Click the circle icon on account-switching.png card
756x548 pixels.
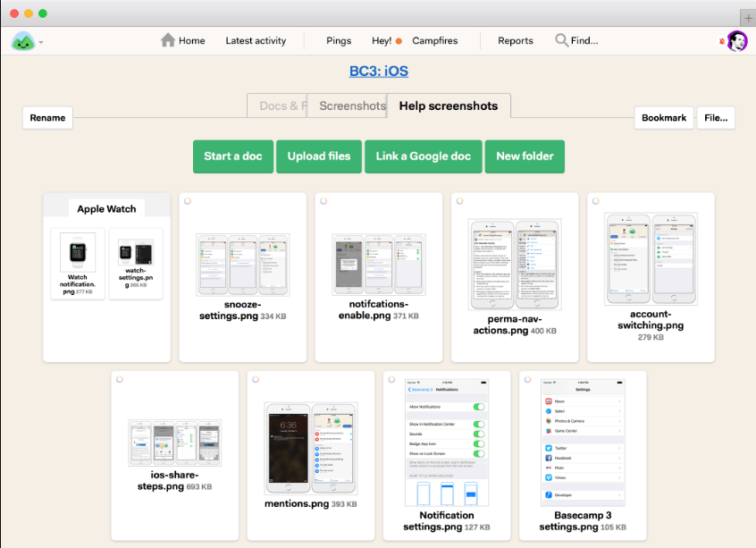point(595,201)
